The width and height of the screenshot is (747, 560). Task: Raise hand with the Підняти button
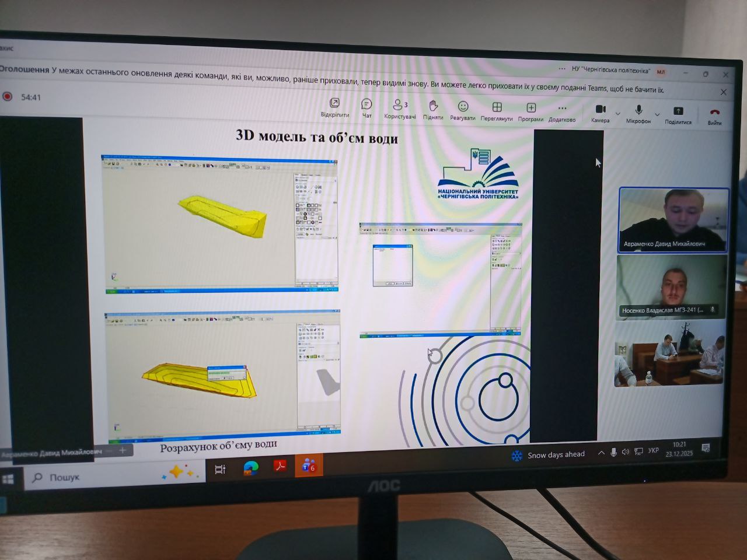point(433,107)
